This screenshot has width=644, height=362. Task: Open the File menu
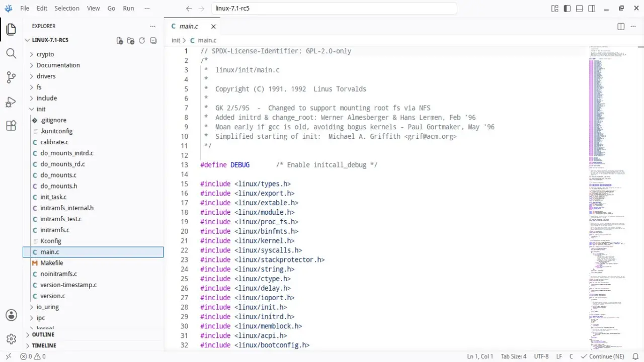click(25, 9)
